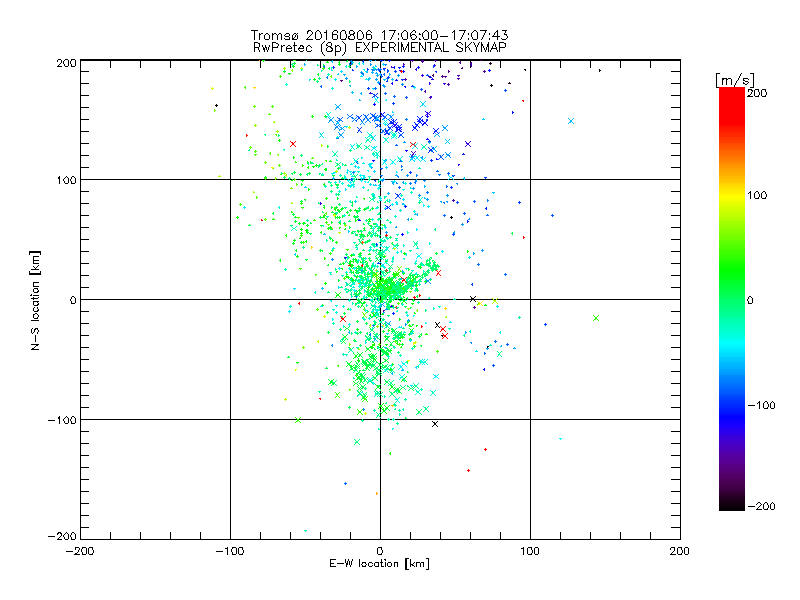This screenshot has width=800, height=600.
Task: Click the '[m/s]' colorbar unit label
Action: point(735,80)
